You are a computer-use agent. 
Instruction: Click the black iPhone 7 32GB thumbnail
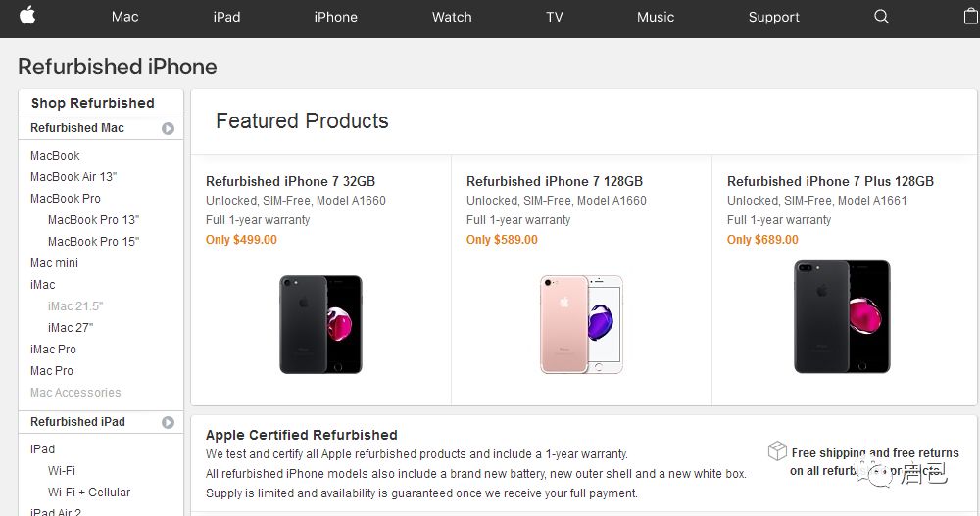[x=320, y=324]
